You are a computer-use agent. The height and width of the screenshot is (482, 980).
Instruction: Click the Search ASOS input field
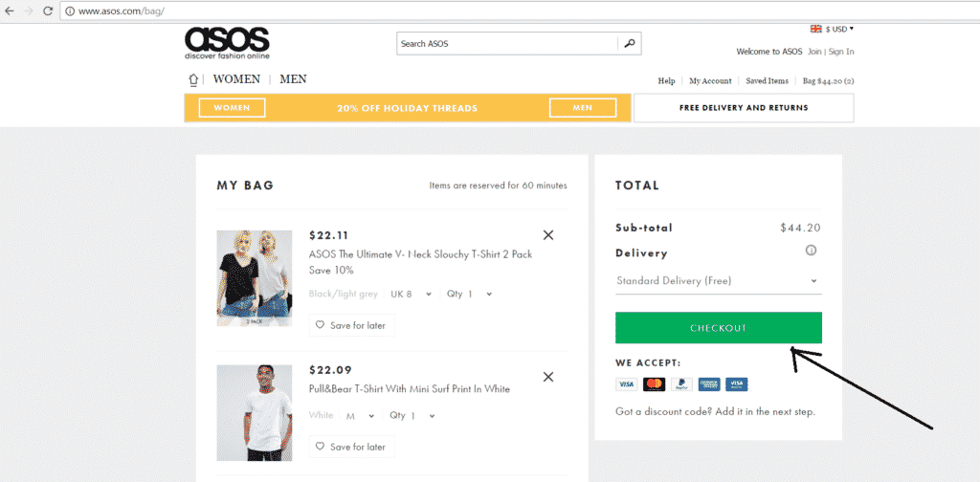click(x=507, y=44)
